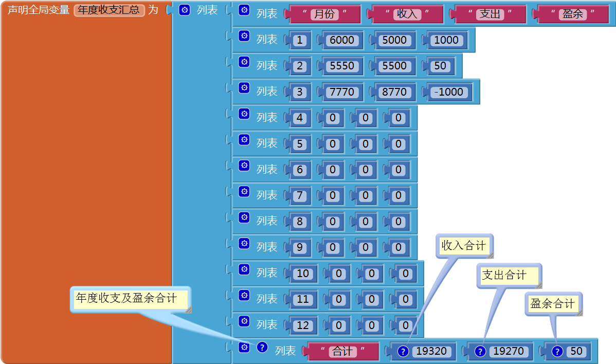Select the 5000 expense number block

(x=394, y=40)
